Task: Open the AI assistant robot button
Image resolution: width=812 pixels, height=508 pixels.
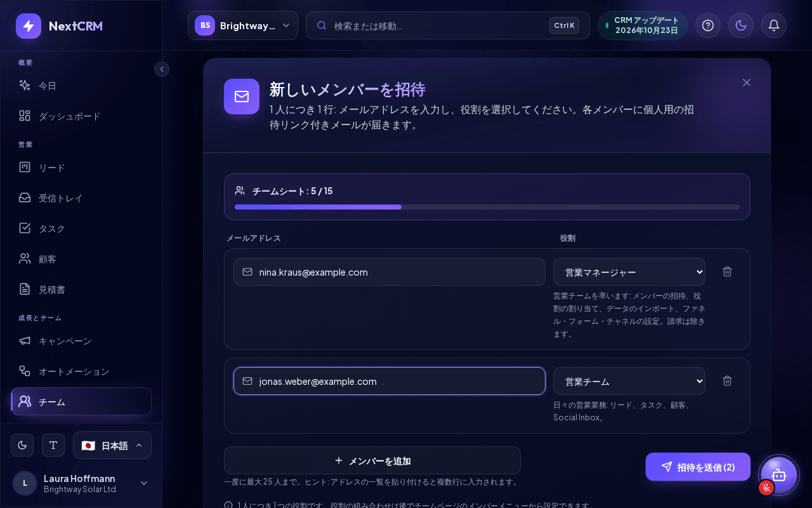Action: pos(779,475)
